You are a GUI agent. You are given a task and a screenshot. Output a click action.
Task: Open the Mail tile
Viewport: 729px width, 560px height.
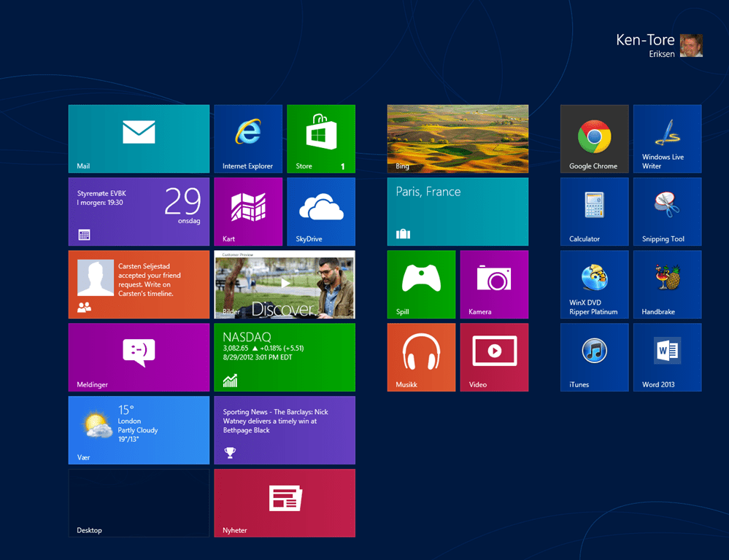click(x=139, y=139)
